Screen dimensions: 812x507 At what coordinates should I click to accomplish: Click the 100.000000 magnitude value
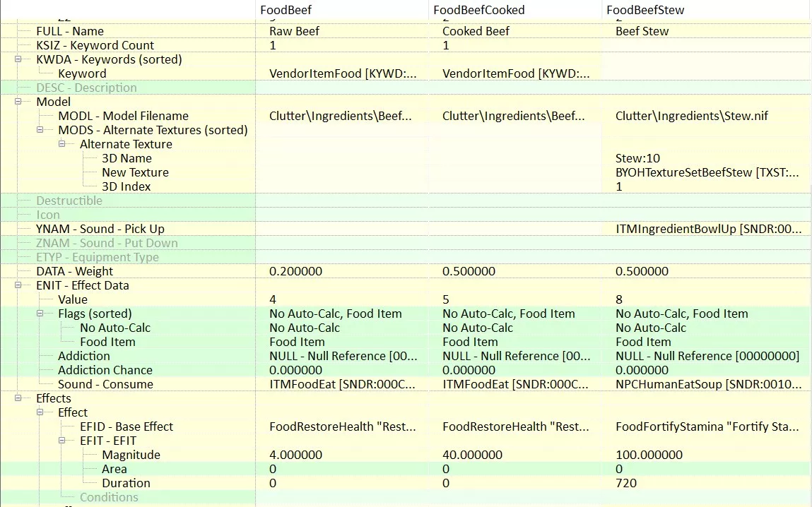point(649,455)
